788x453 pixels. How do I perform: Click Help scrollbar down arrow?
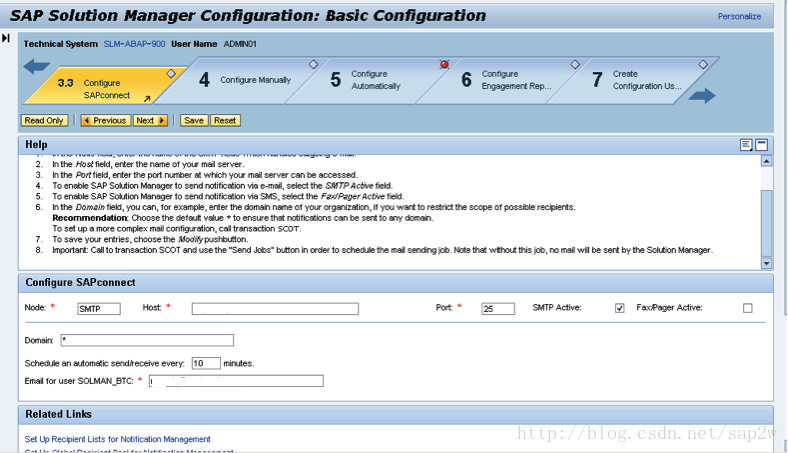click(x=766, y=263)
